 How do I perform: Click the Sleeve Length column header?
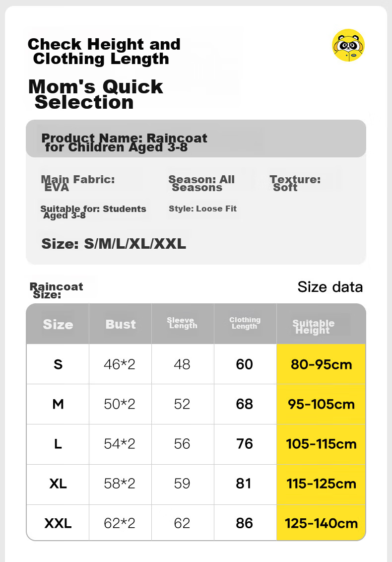coord(183,323)
